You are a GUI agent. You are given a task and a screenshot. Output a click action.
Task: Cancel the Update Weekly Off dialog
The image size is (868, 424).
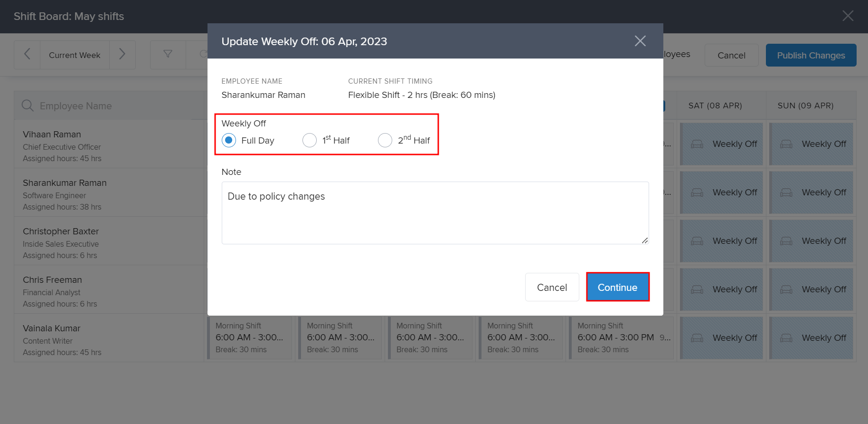pyautogui.click(x=552, y=287)
